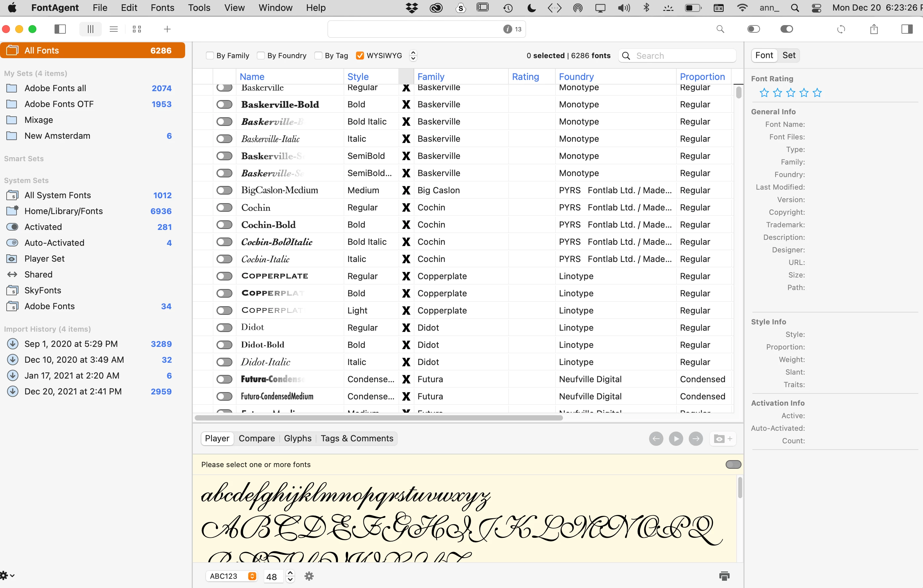The height and width of the screenshot is (588, 923).
Task: Click the plus add fonts icon
Action: point(167,29)
